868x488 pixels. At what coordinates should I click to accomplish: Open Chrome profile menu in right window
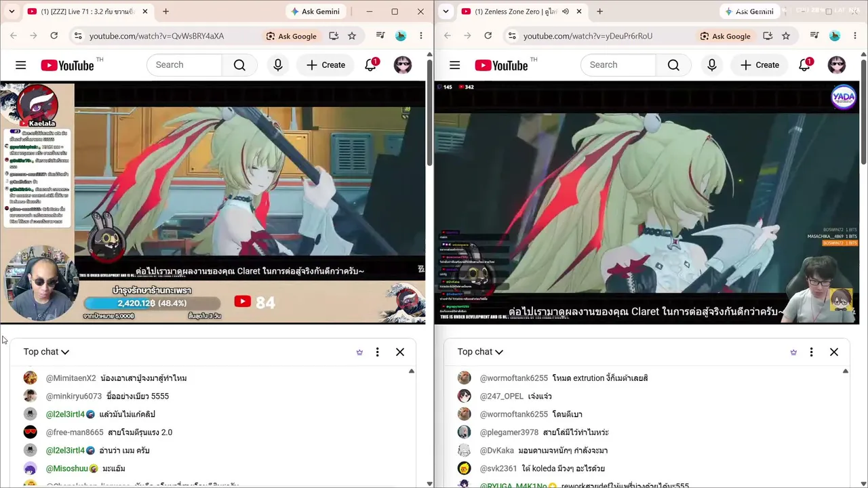coord(835,36)
